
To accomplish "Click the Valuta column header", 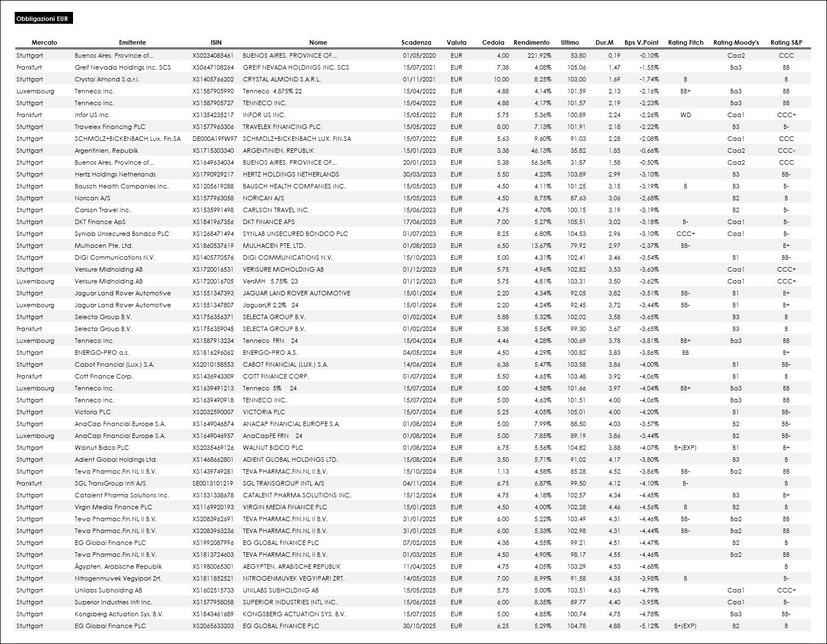I will 456,42.
